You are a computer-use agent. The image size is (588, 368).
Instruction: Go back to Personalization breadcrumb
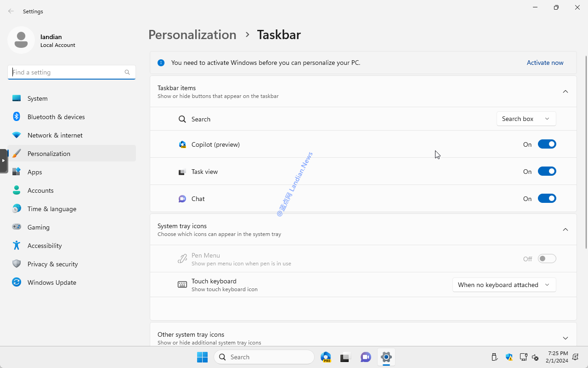[x=192, y=34]
